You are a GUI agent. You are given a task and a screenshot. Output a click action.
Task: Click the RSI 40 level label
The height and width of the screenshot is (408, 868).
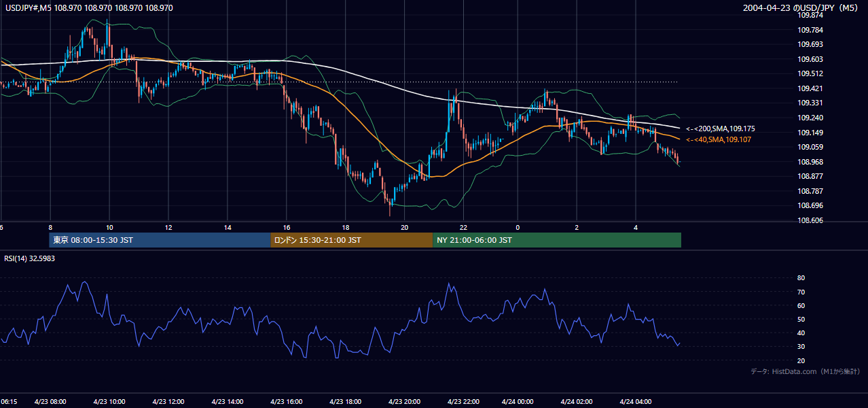[x=801, y=333]
